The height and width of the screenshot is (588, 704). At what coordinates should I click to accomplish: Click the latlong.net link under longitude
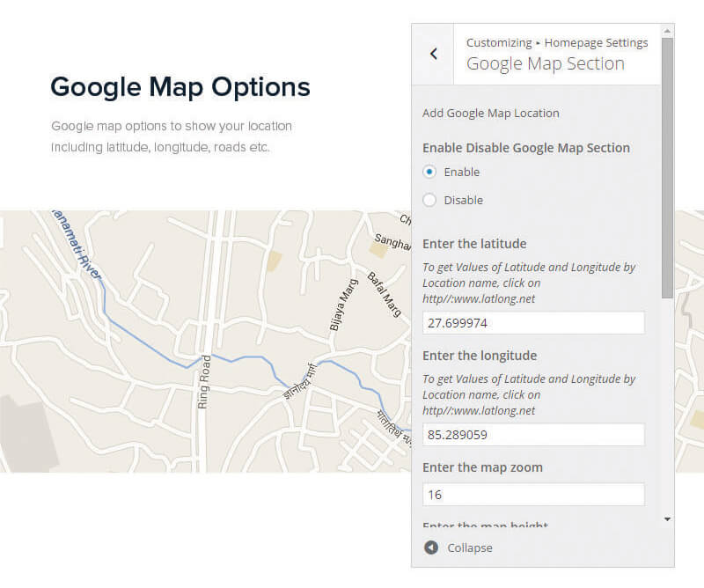(x=479, y=410)
